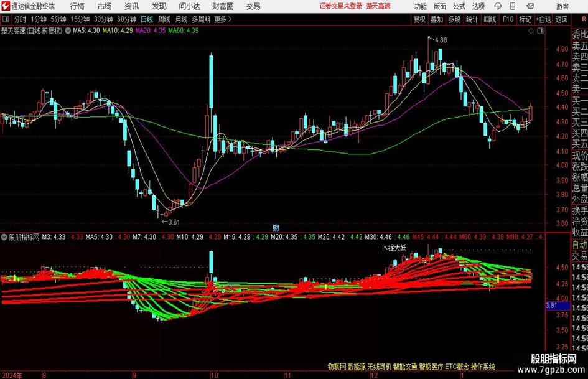This screenshot has height=379, width=588.
Task: Open the 资讯 menu
Action: tap(132, 6)
